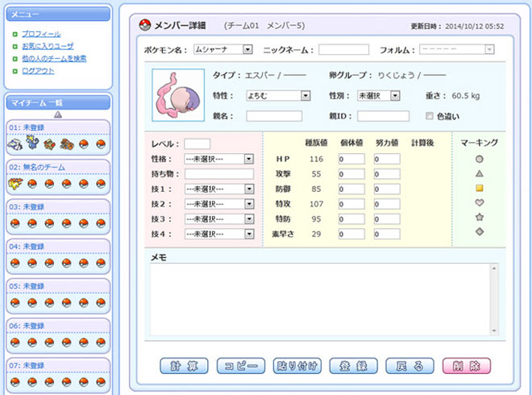Click the heart marking icon

pos(479,202)
